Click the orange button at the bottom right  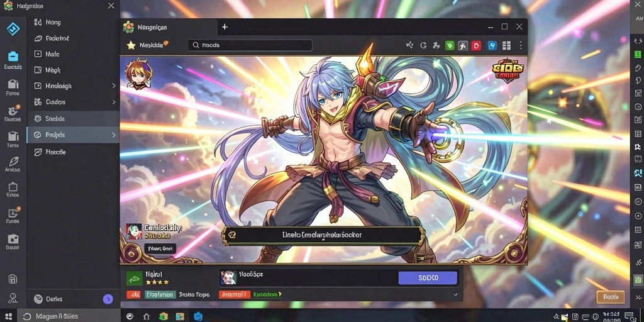(610, 297)
